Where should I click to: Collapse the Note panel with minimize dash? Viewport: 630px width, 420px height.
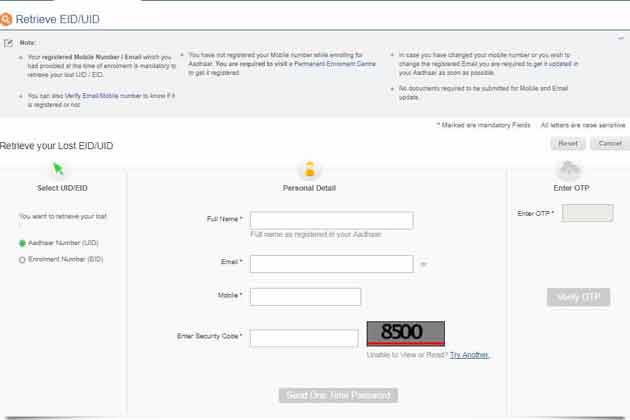point(620,39)
